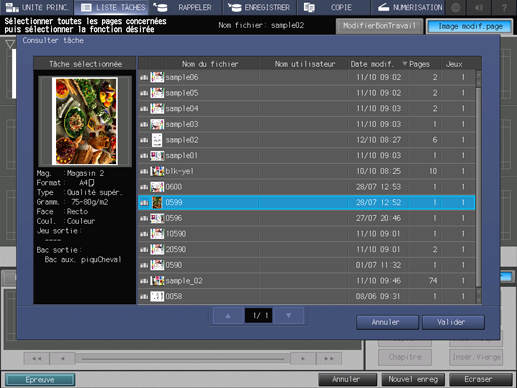Image resolution: width=517 pixels, height=388 pixels.
Task: Click the globe network icon
Action: 456,7
